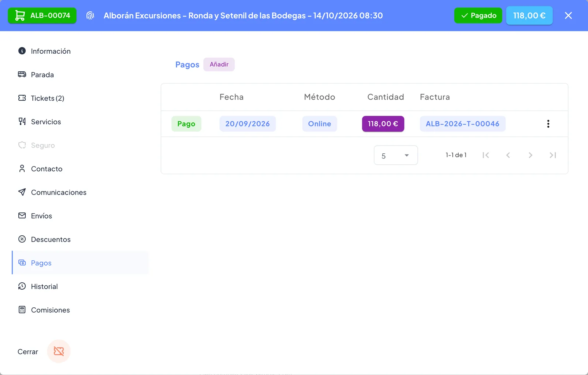Open the Información section
Viewport: 588px width, 375px height.
80,51
